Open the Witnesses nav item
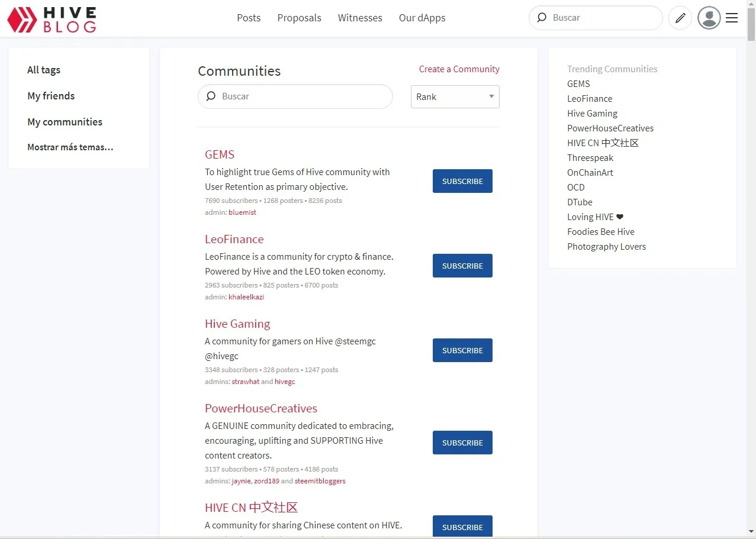The width and height of the screenshot is (756, 539). [x=360, y=18]
